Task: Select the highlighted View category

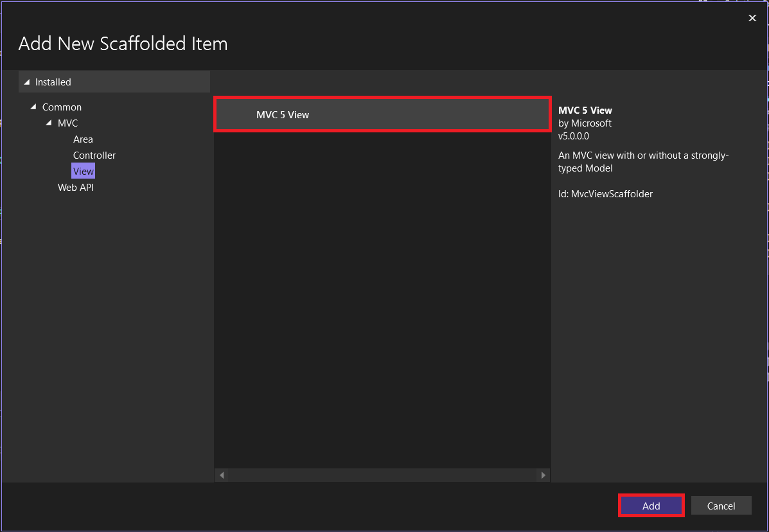Action: pyautogui.click(x=84, y=172)
